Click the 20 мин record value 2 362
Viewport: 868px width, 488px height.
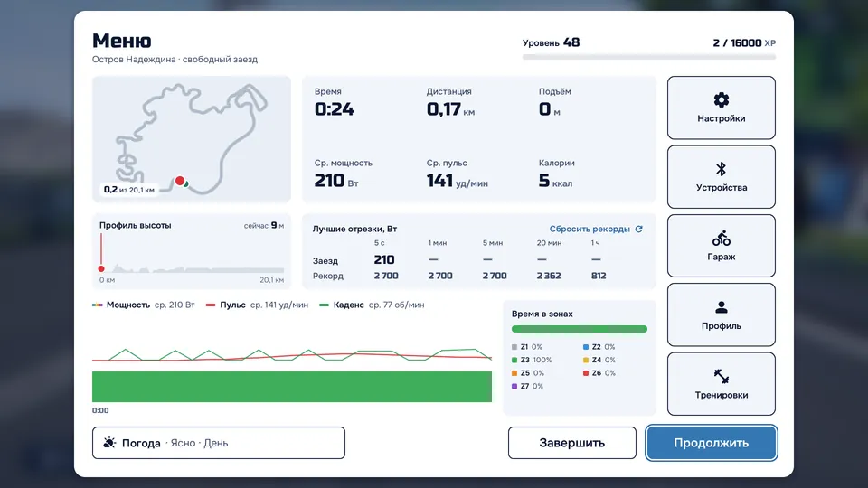(549, 276)
